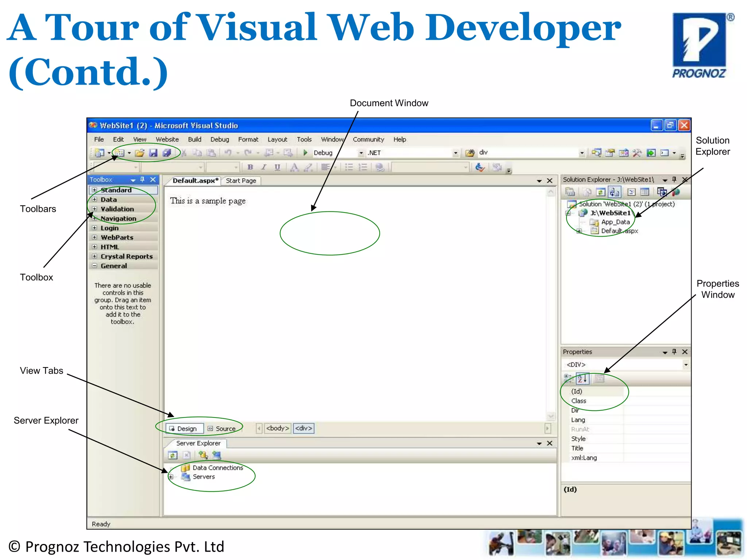This screenshot has height=560, width=747.
Task: Click the Add New Item toolbar icon
Action: coord(120,153)
